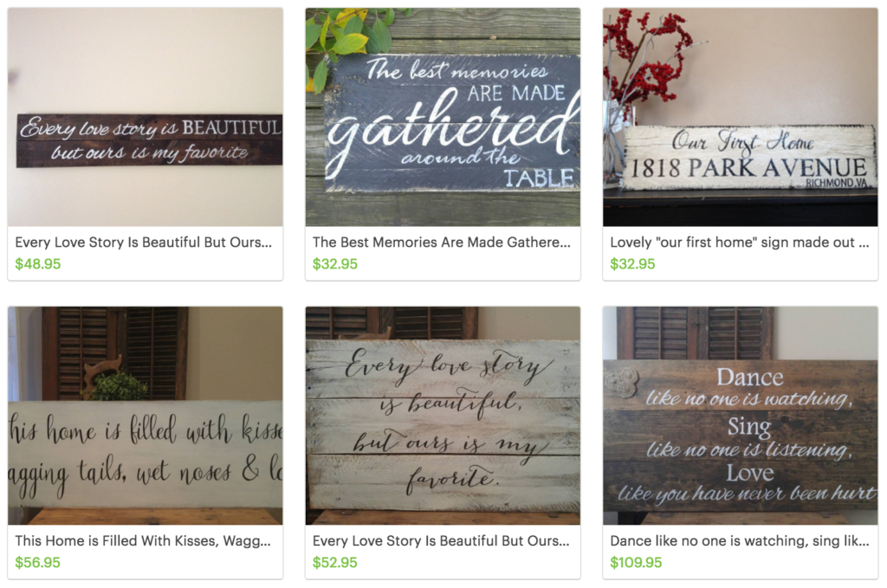Open the '1818 Park Avenue' sign photo

coord(741,117)
